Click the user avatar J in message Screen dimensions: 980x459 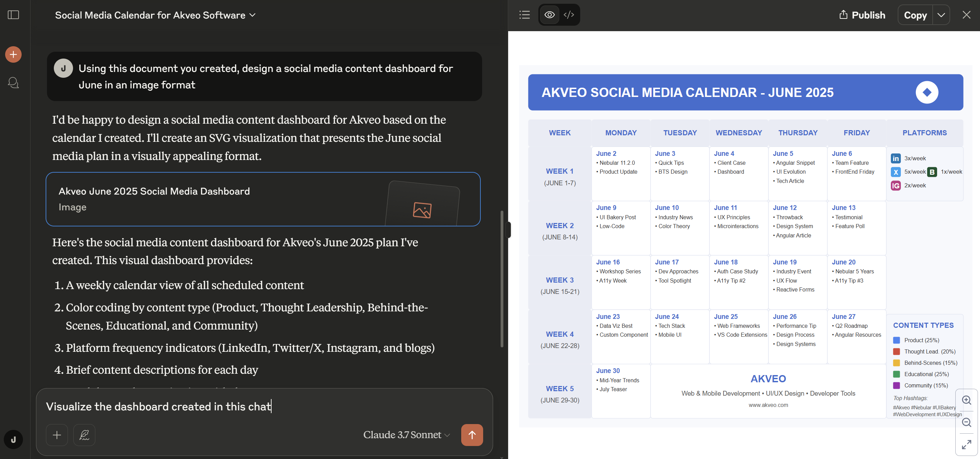click(x=63, y=69)
